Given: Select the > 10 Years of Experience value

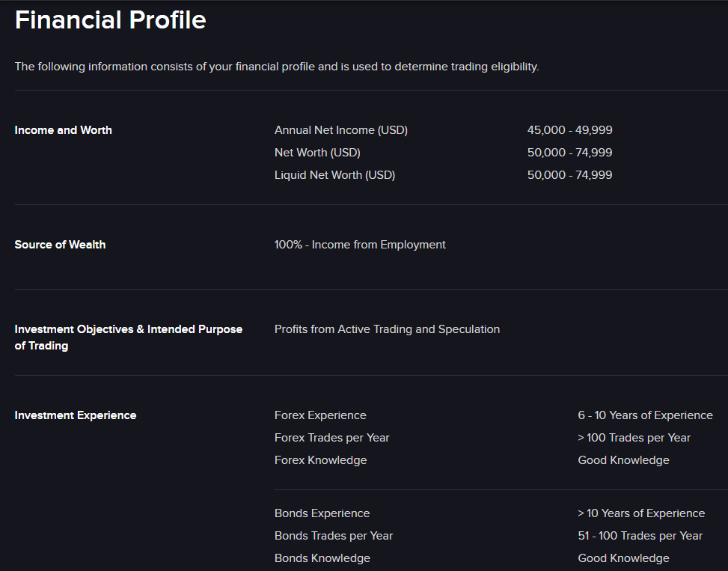Looking at the screenshot, I should [641, 513].
